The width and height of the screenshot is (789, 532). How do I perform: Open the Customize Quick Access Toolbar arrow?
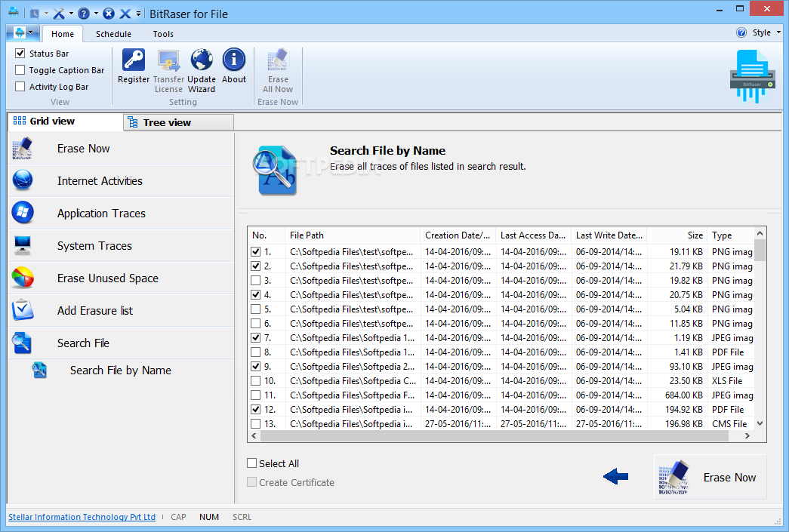pyautogui.click(x=138, y=14)
